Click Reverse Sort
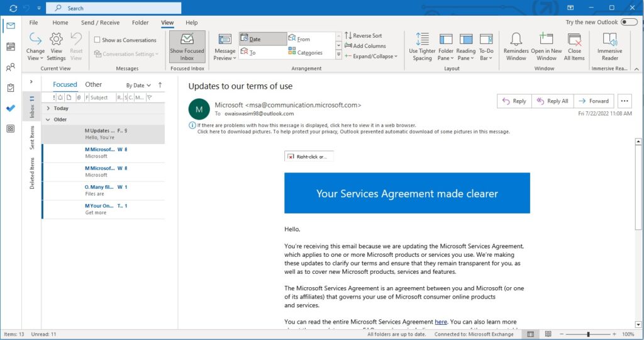This screenshot has width=644, height=340. pyautogui.click(x=364, y=36)
